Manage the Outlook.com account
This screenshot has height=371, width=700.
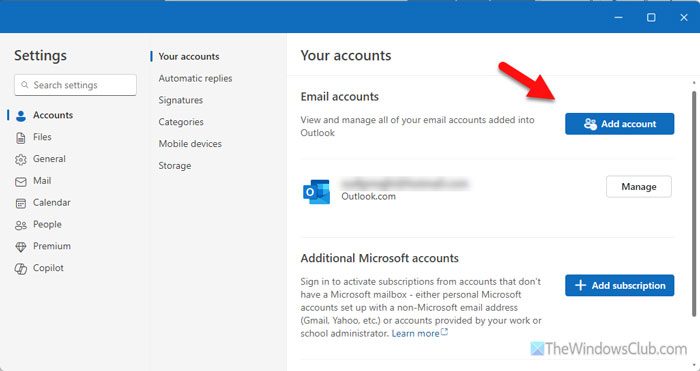click(638, 187)
